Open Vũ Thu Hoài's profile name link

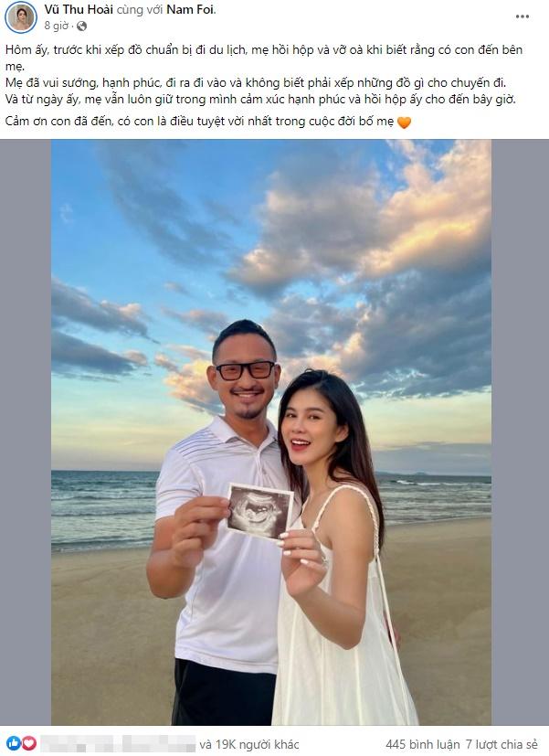(x=79, y=9)
